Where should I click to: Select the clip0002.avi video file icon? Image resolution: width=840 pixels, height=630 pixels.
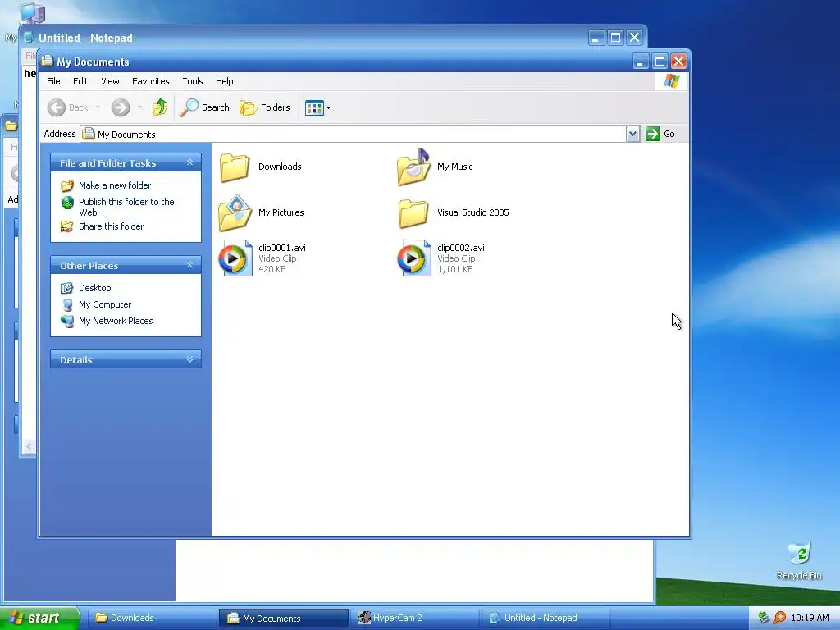pos(414,258)
